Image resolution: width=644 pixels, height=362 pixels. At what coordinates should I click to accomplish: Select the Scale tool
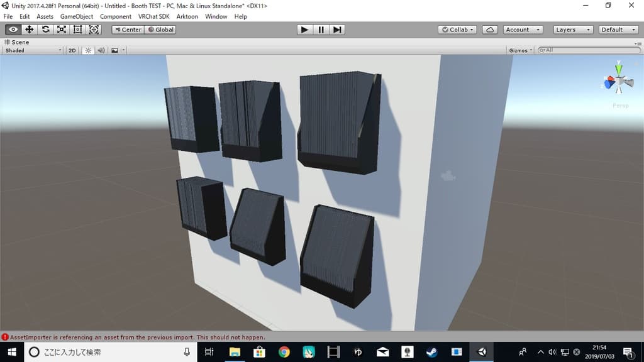pyautogui.click(x=62, y=30)
